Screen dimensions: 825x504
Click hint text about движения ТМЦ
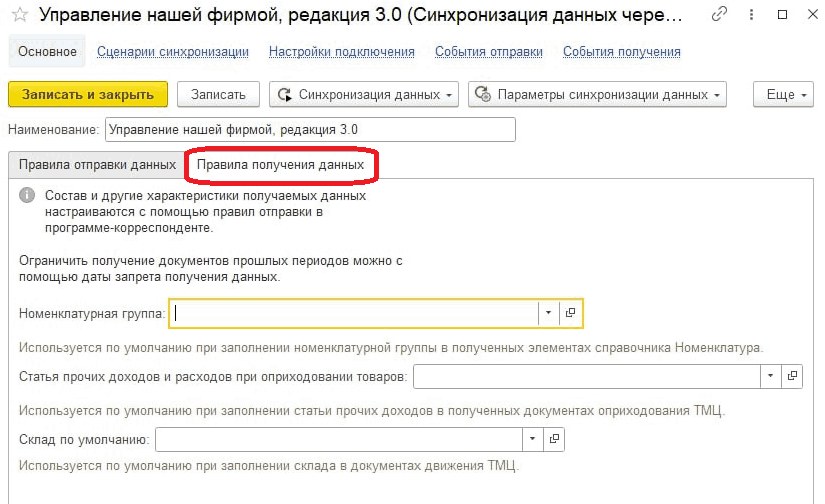[269, 466]
